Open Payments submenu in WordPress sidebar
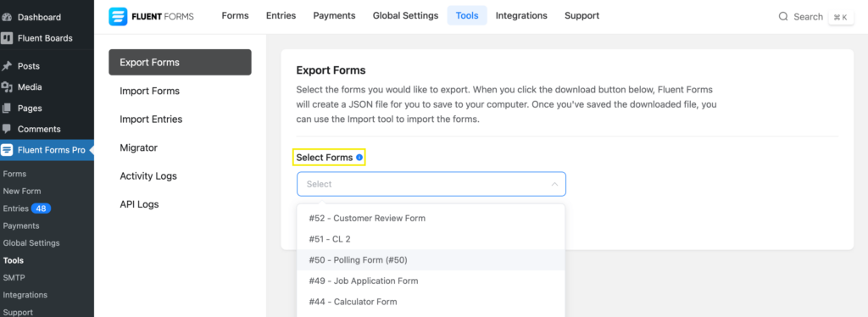 coord(21,225)
